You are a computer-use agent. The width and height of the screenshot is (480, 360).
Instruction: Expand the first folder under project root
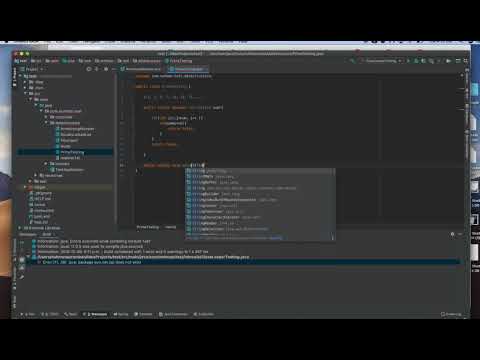(x=26, y=82)
